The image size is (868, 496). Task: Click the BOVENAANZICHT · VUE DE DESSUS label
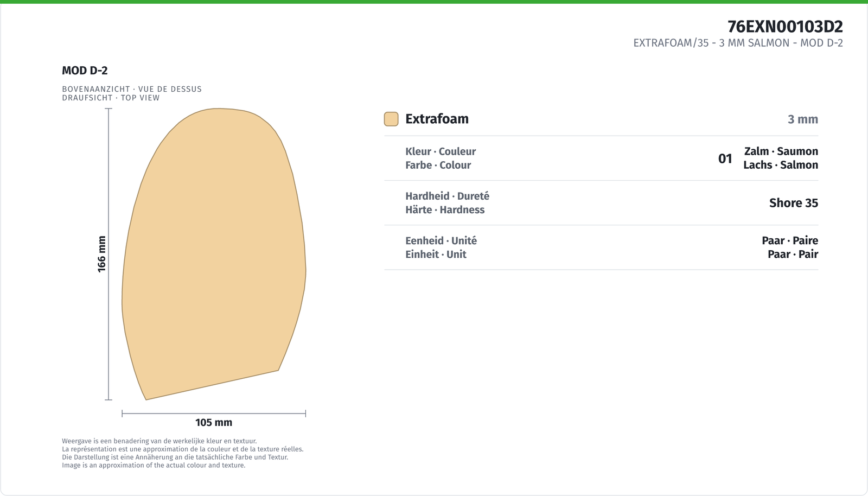coord(132,89)
